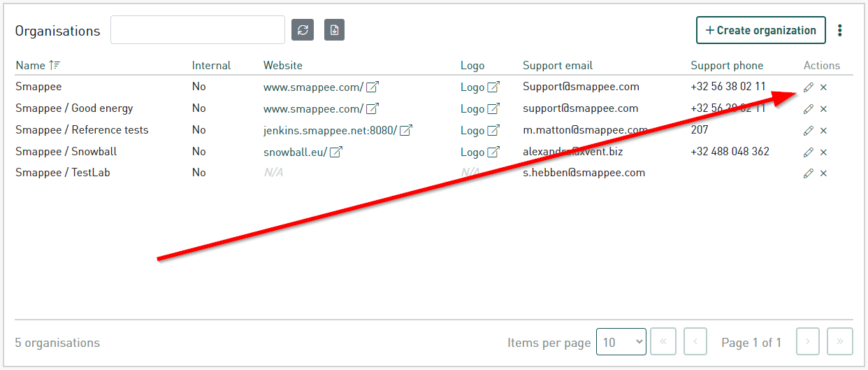868x370 pixels.
Task: Open Logo external icon for Good energy row
Action: pos(494,109)
